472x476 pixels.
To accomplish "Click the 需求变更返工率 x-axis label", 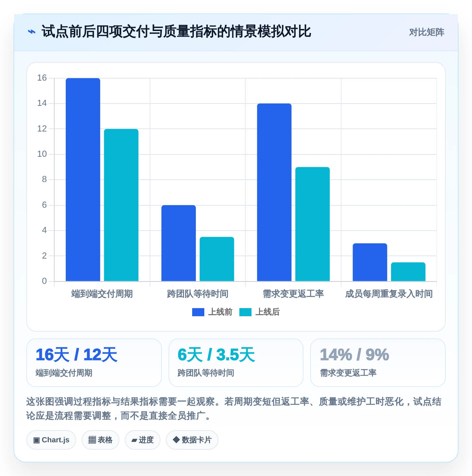I will pyautogui.click(x=293, y=294).
